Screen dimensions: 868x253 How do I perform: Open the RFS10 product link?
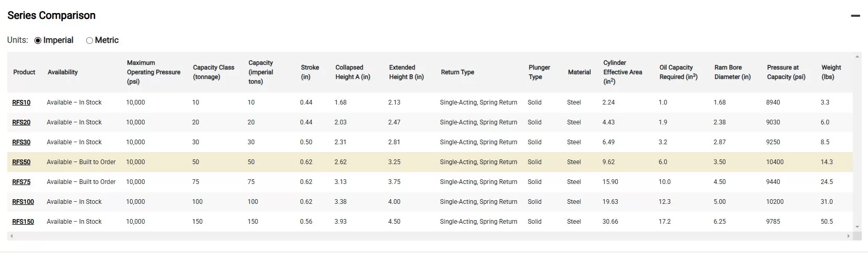pos(21,102)
